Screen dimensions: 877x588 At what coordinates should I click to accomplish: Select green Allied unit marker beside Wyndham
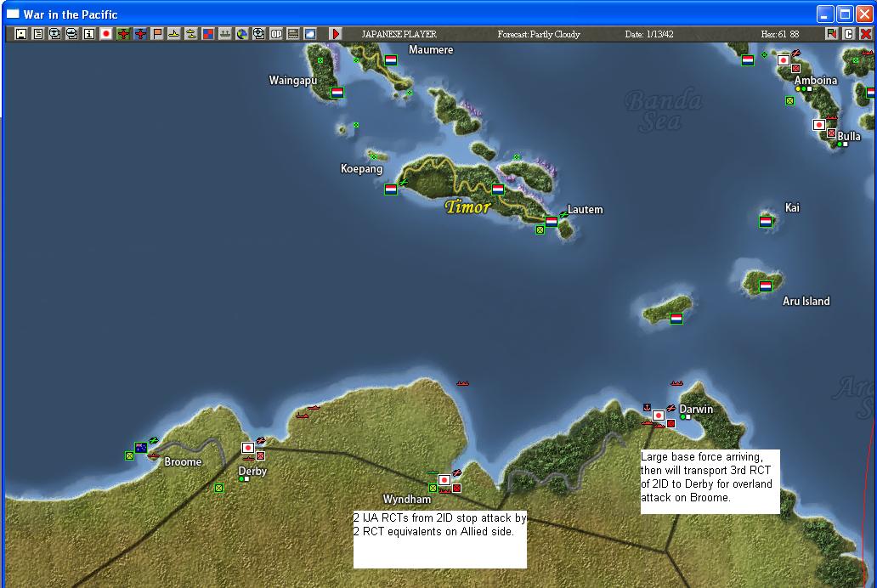(433, 489)
